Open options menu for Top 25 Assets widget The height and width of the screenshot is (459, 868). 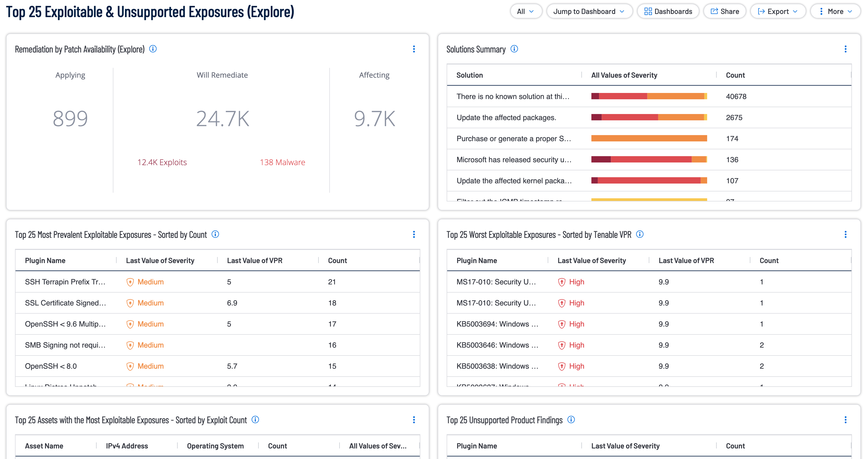(x=414, y=420)
